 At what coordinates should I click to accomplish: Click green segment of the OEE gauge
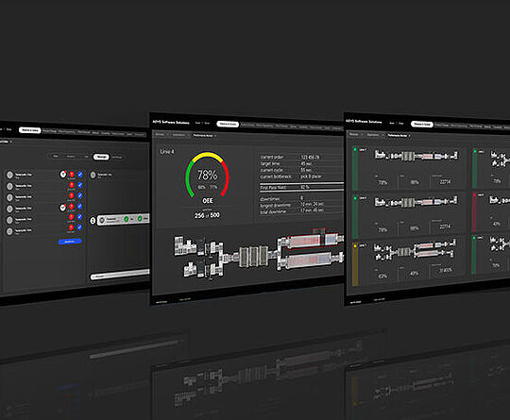(188, 179)
